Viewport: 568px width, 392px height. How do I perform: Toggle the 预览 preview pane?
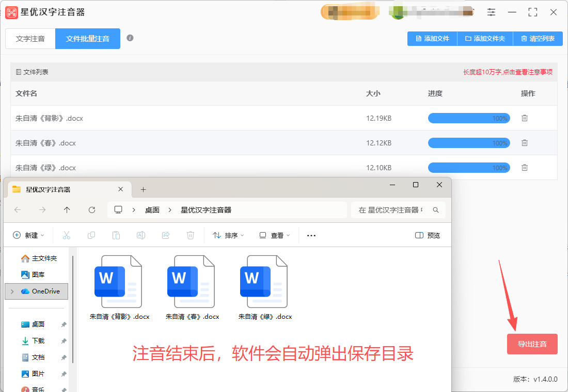pyautogui.click(x=428, y=235)
